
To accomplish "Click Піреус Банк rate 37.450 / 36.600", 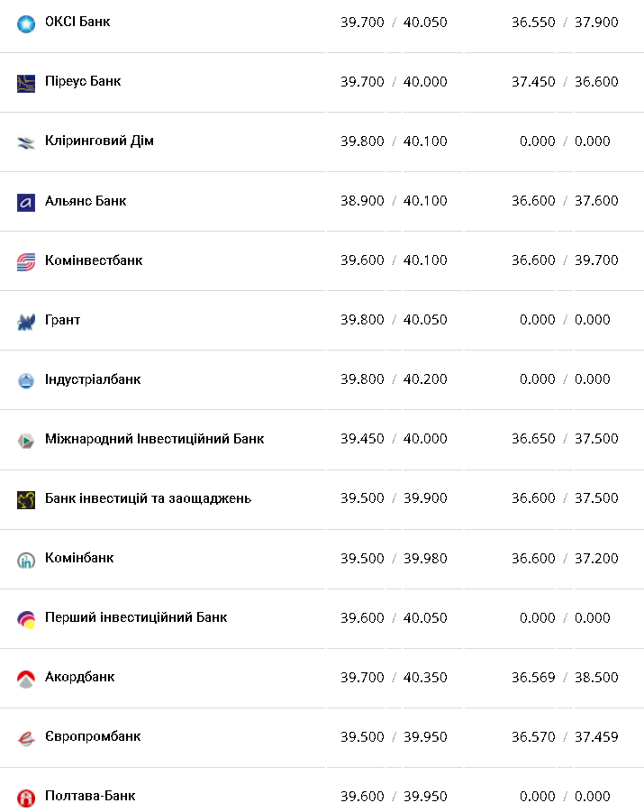I will 565,81.
